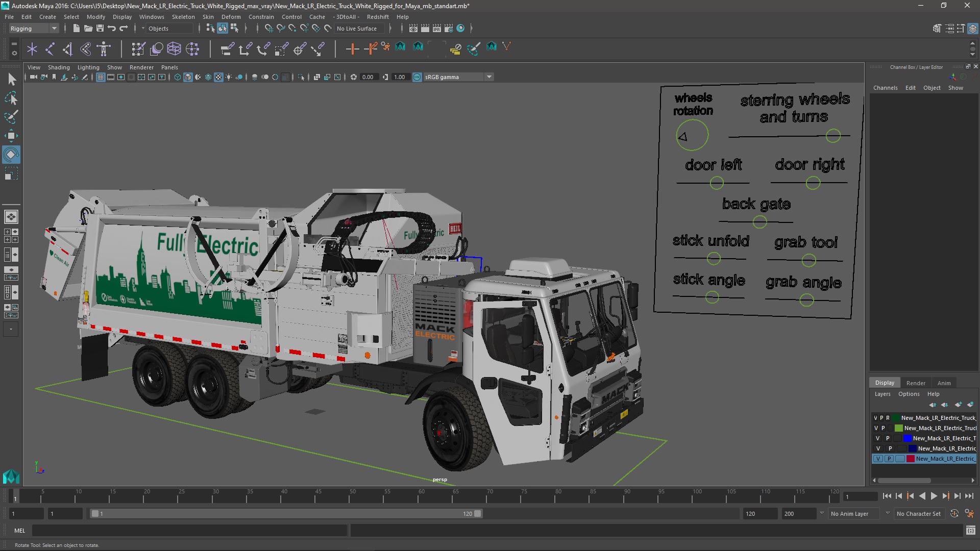Switch to the Anim layer tab

click(x=944, y=383)
